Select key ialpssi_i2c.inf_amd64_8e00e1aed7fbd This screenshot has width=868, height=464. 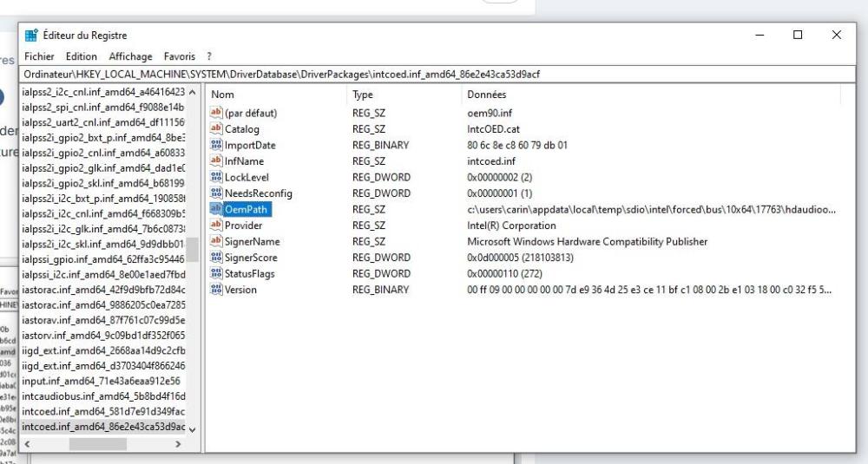tap(103, 274)
